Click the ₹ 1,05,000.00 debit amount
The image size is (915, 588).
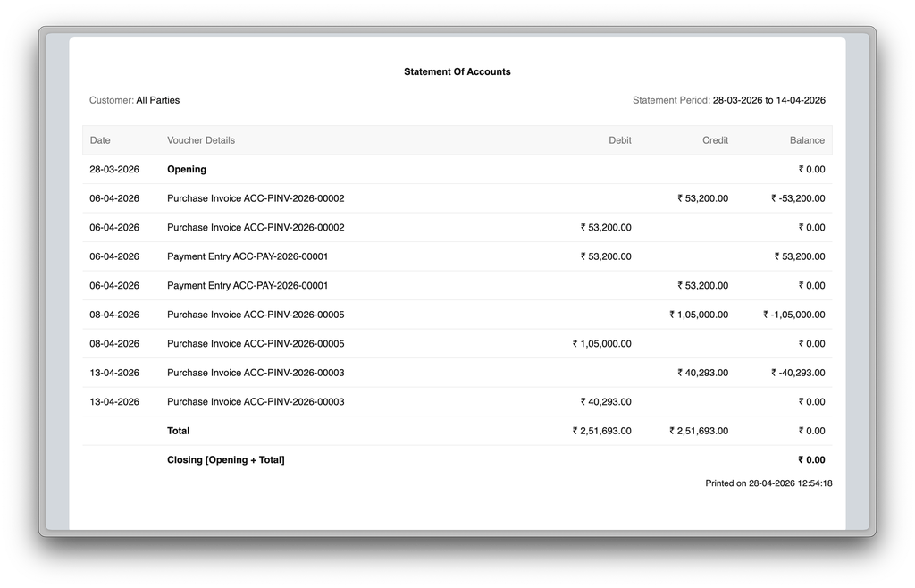click(601, 343)
